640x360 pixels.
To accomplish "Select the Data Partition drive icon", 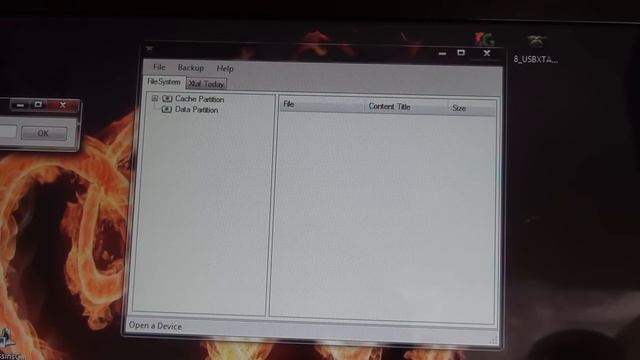I will pos(167,109).
